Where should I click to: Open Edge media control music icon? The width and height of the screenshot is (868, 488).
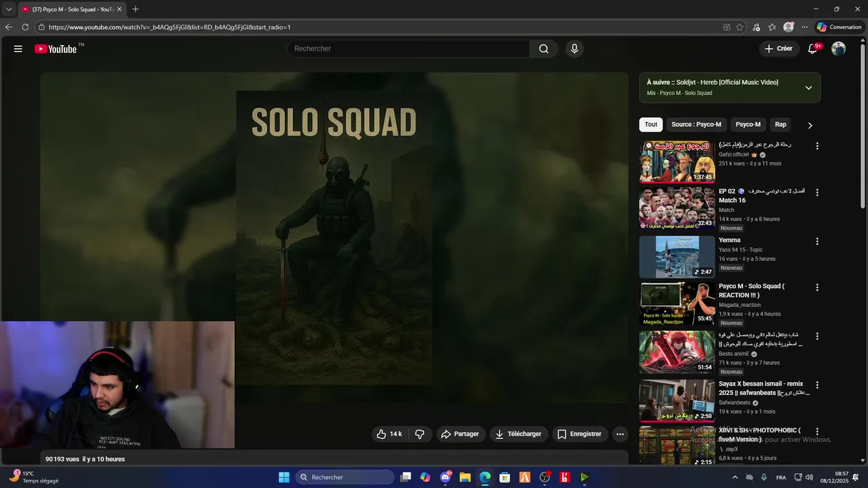756,27
